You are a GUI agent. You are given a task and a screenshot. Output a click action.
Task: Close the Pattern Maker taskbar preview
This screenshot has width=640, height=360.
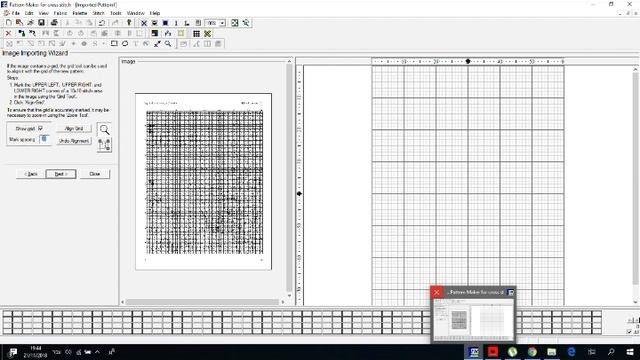436,292
